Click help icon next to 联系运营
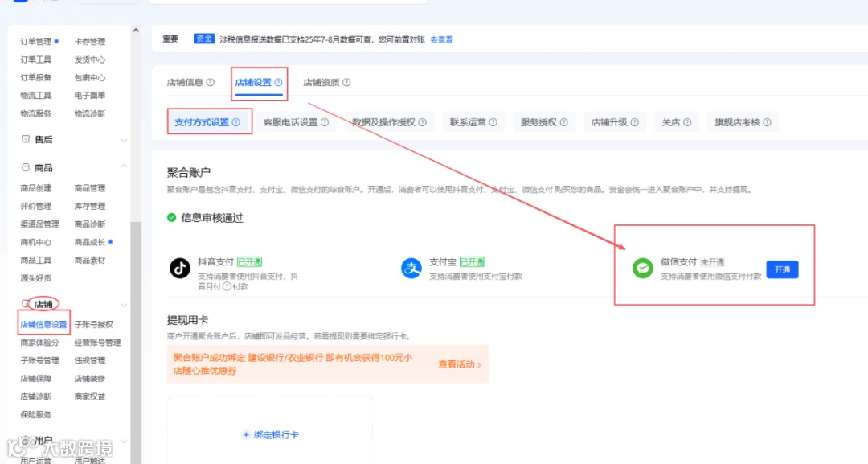This screenshot has height=464, width=868. [x=493, y=122]
